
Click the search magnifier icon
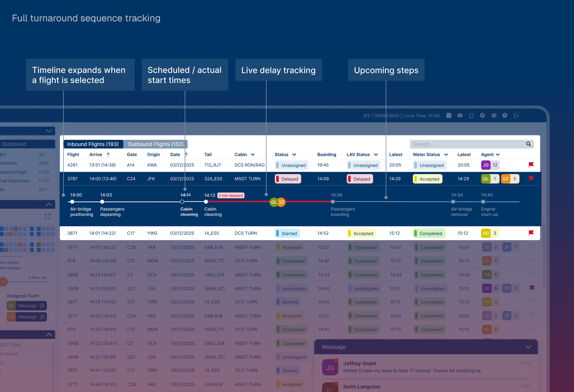529,144
